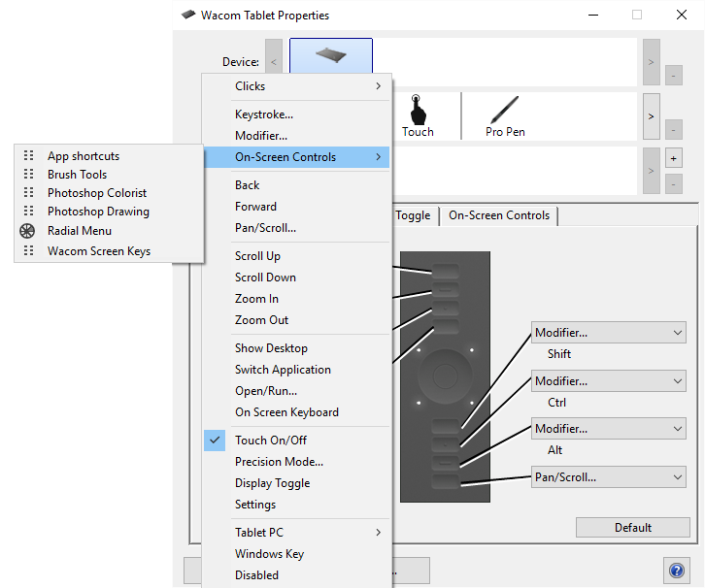Screen dimensions: 705x588
Task: Click the Radial Menu wheel icon
Action: pyautogui.click(x=27, y=231)
